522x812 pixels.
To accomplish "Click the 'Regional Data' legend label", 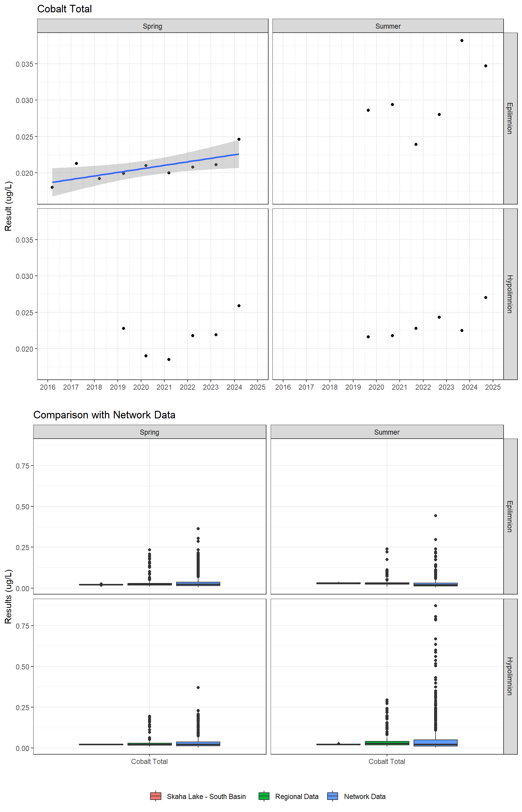I will pos(297,796).
